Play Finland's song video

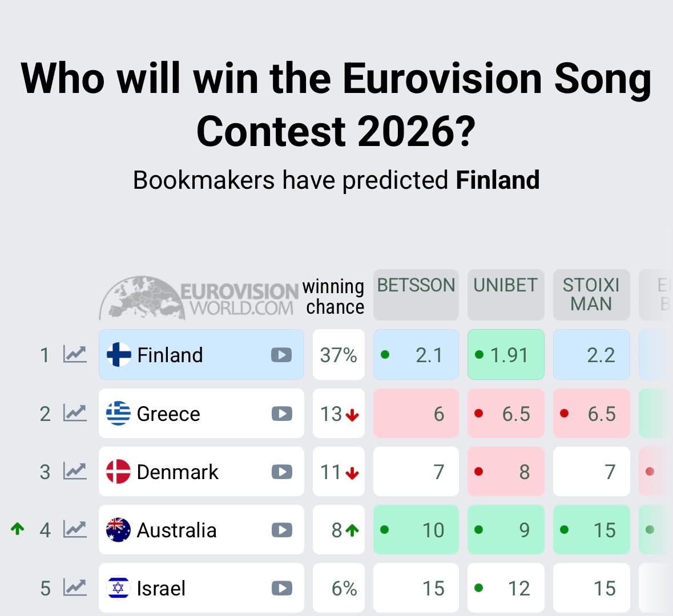(281, 355)
